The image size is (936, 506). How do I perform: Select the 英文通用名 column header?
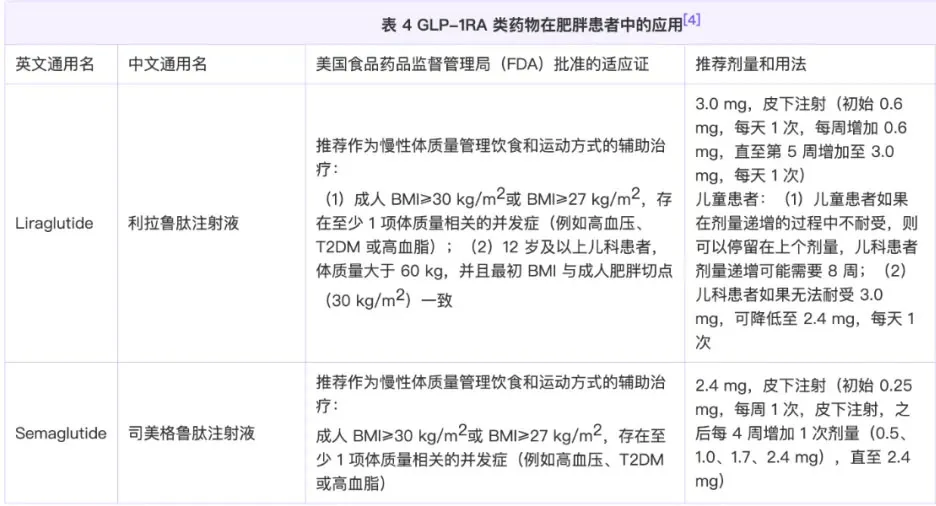tap(55, 64)
